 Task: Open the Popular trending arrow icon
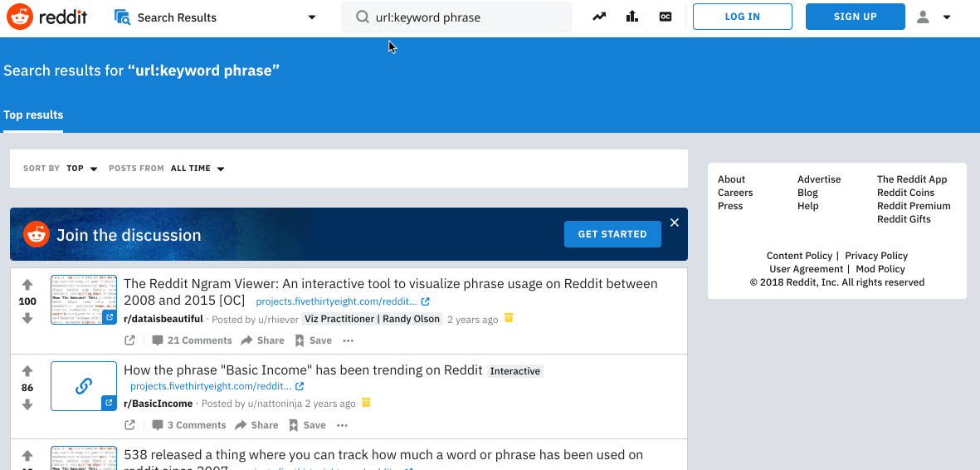[599, 17]
